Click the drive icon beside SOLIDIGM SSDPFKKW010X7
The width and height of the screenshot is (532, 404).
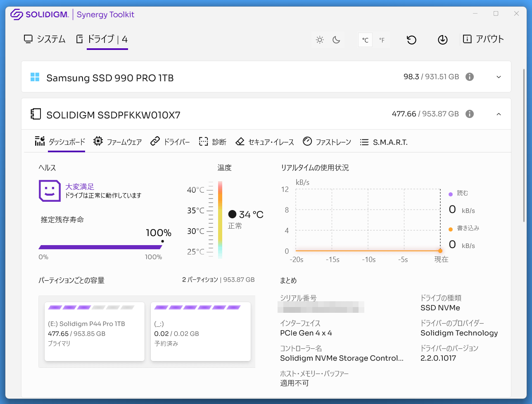click(x=36, y=114)
